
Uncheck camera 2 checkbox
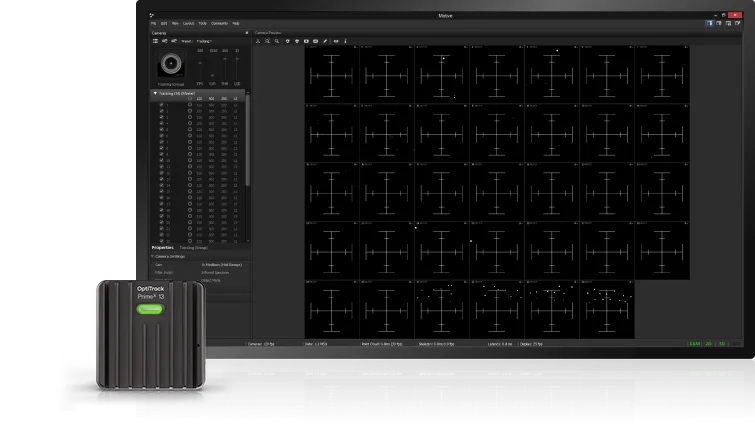162,111
